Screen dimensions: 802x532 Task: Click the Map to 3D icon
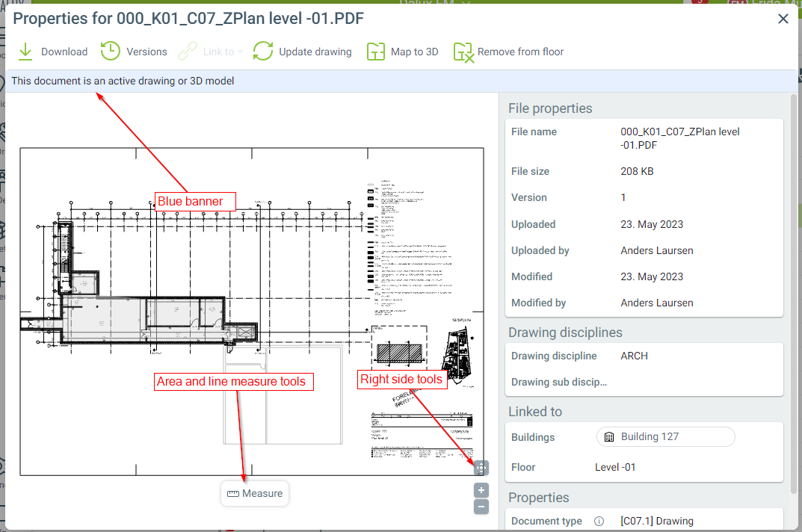pyautogui.click(x=375, y=52)
